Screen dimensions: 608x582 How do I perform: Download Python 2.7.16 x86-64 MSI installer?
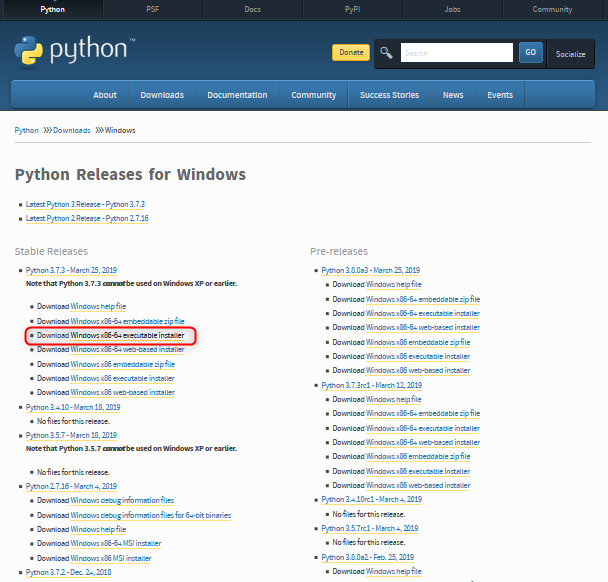click(x=116, y=544)
